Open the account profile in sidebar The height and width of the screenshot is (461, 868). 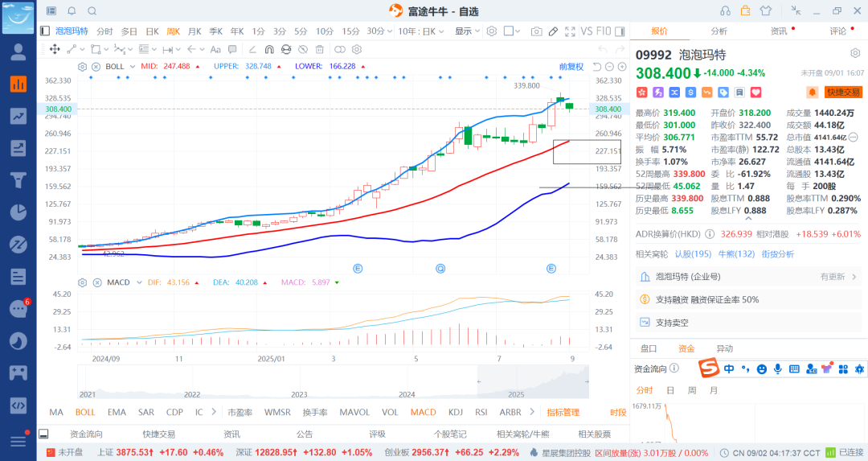(18, 52)
